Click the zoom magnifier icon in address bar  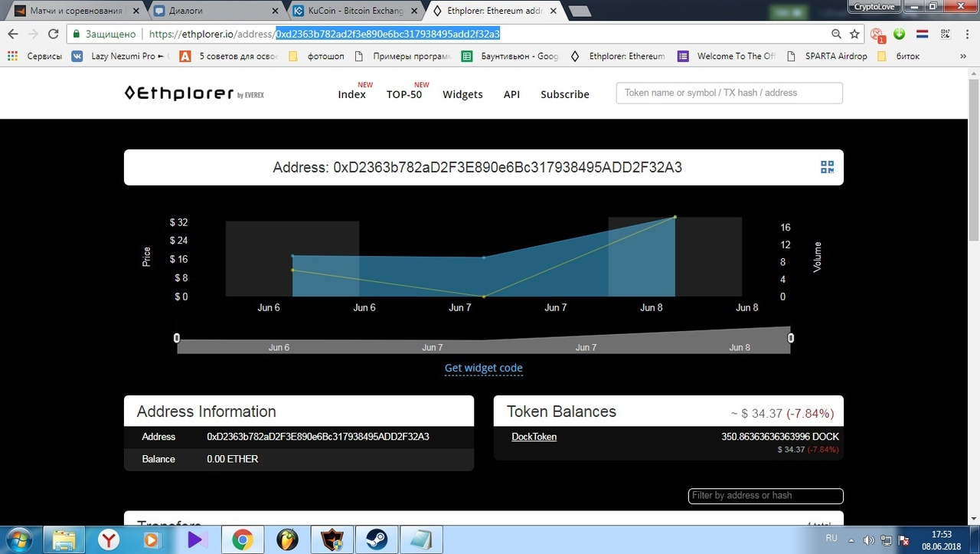click(x=837, y=34)
